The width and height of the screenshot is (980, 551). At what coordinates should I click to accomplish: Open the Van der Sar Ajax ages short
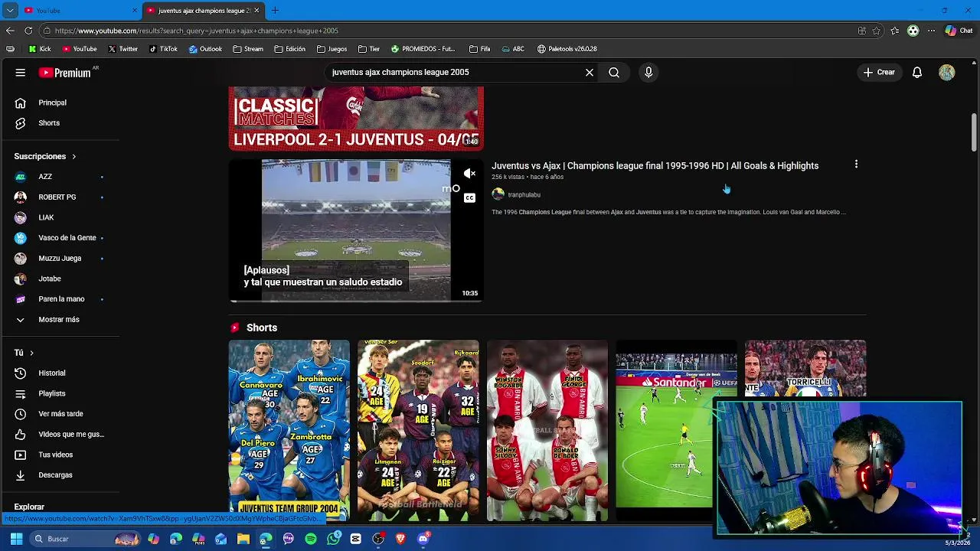(x=418, y=431)
